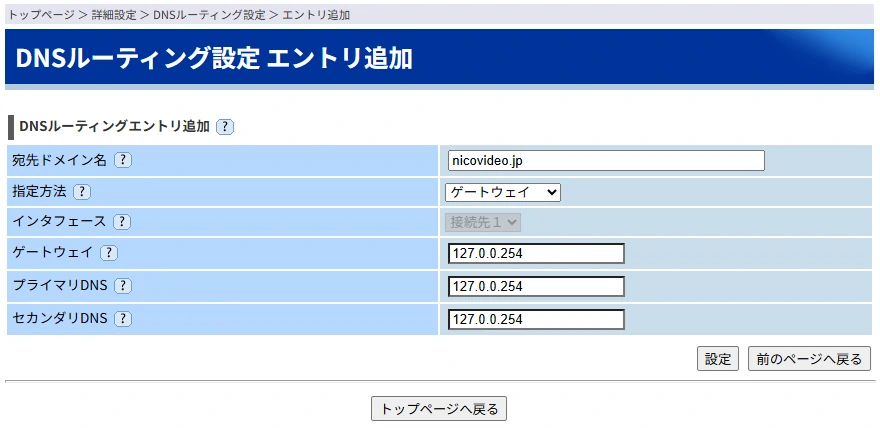
Task: Select エントリ追加 in the breadcrumb trail
Action: point(316,16)
